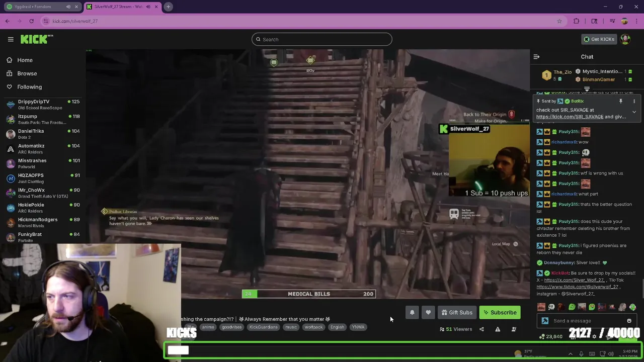Toggle stream notification bell
Image resolution: width=644 pixels, height=362 pixels.
(x=412, y=312)
